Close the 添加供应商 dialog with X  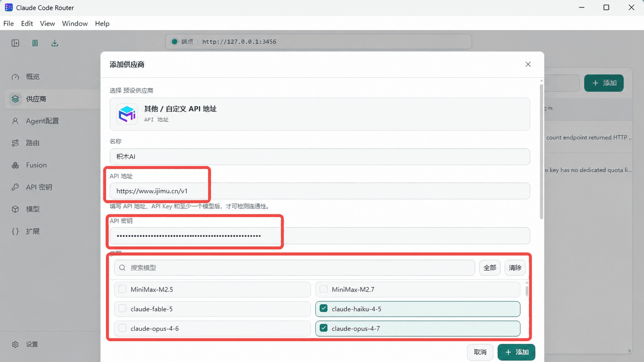click(528, 64)
